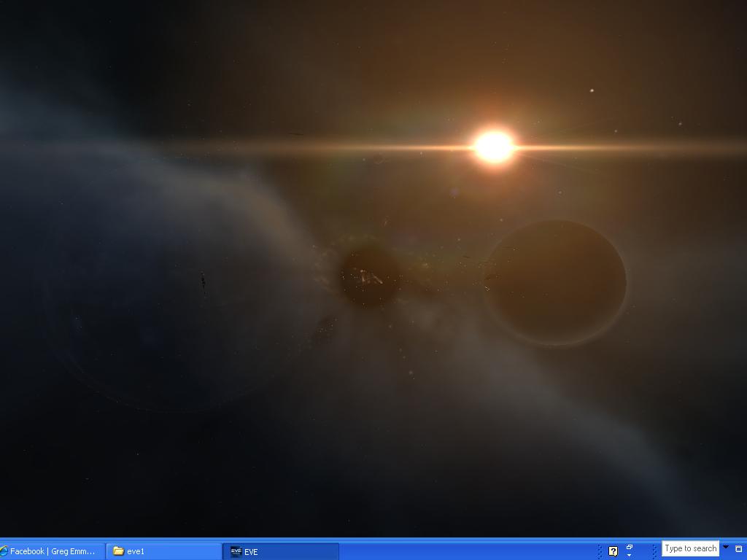Click the folder icon on the eve1 button

point(118,551)
